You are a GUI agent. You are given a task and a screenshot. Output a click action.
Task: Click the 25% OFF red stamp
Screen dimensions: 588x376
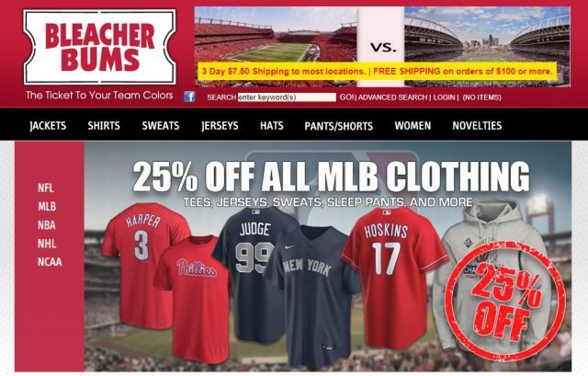504,301
